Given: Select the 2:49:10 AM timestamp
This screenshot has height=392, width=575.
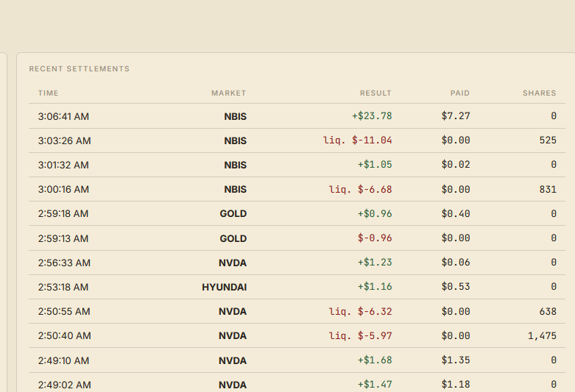Looking at the screenshot, I should pyautogui.click(x=63, y=360).
